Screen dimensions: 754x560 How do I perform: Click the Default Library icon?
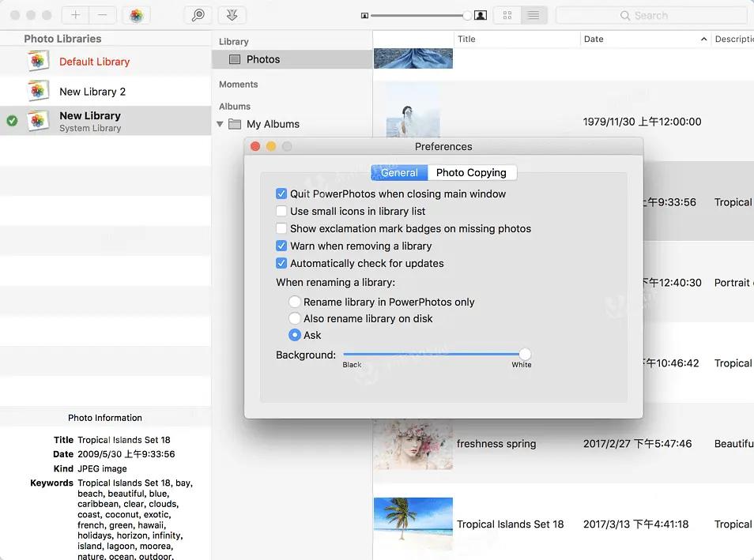(38, 61)
